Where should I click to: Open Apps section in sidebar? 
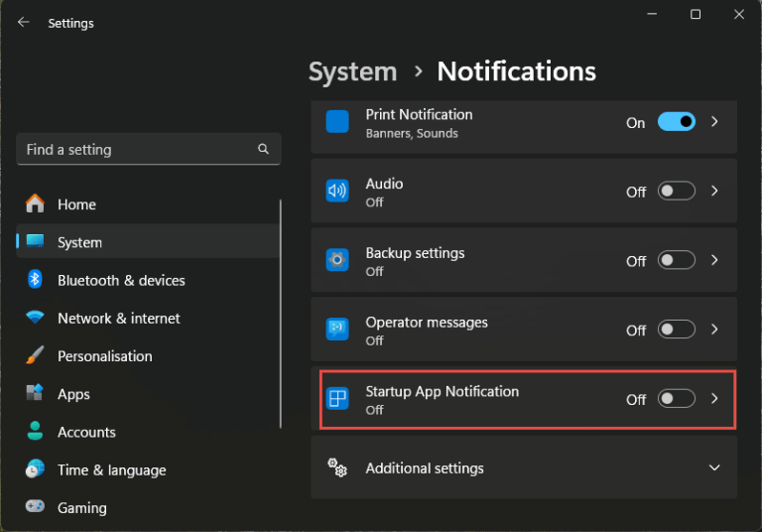coord(148,393)
